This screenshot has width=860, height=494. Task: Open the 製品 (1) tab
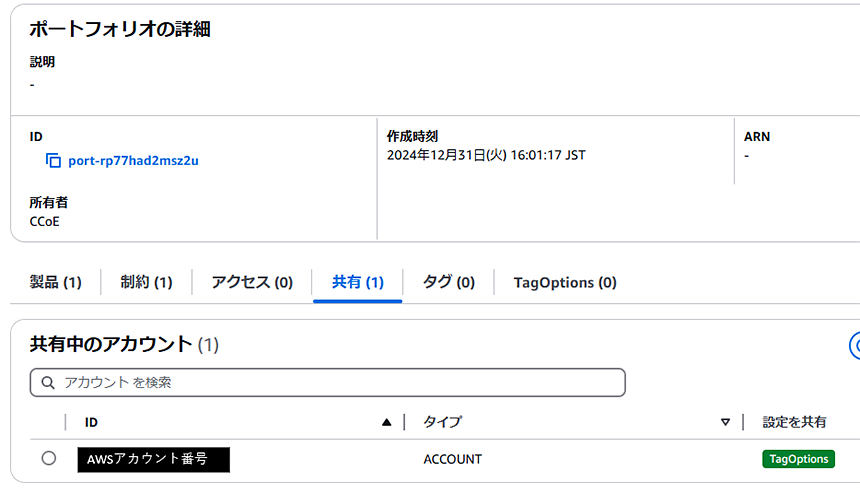55,282
